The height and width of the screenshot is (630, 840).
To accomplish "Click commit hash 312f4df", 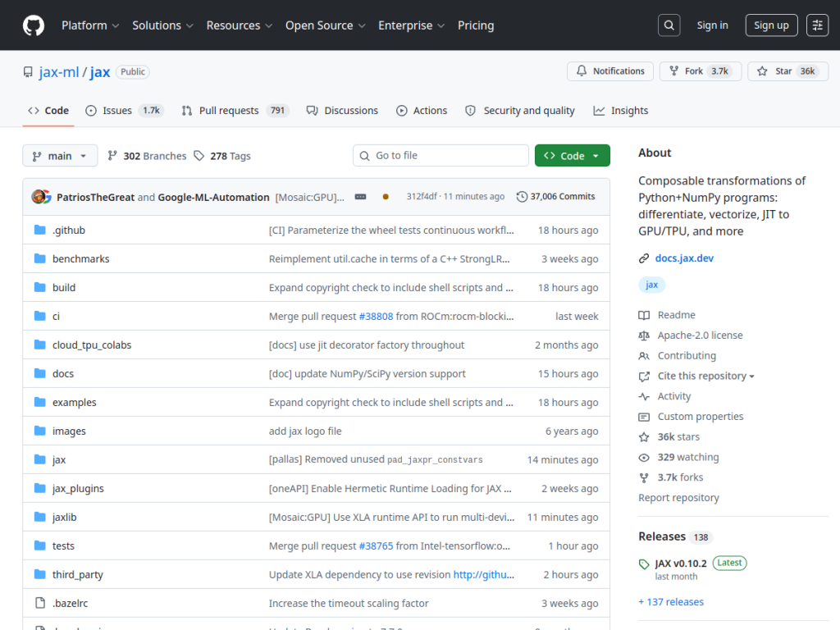I will coord(422,197).
